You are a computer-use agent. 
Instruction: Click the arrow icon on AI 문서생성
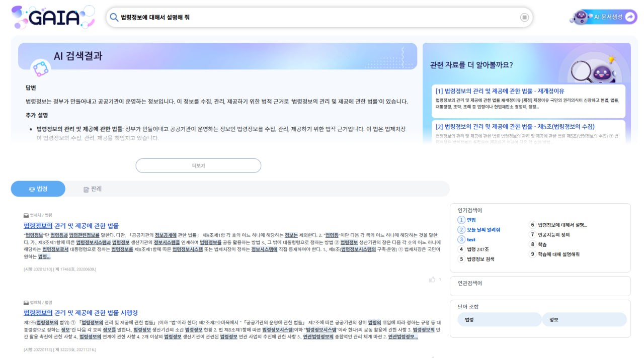coord(630,17)
